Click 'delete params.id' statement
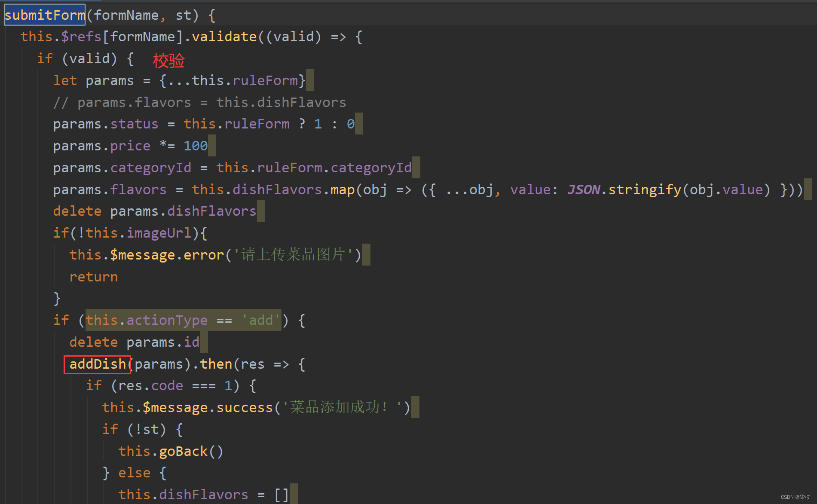Viewport: 817px width, 504px height. [135, 342]
